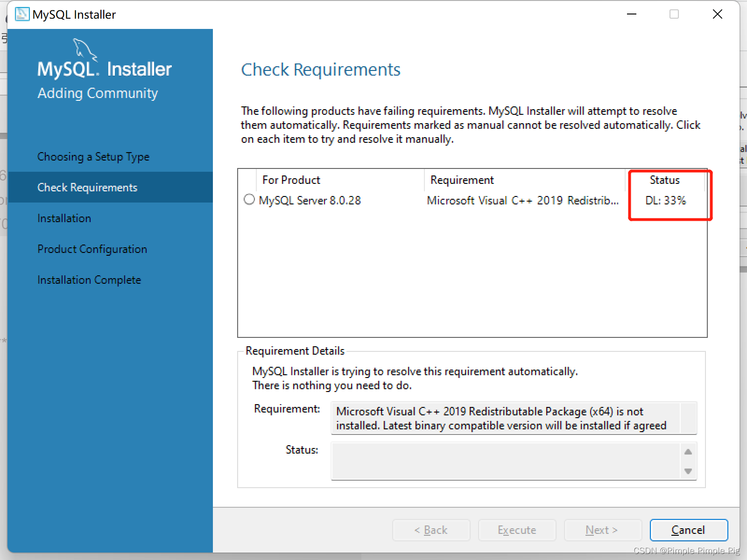Viewport: 747px width, 560px height.
Task: Click the Next button
Action: point(603,530)
